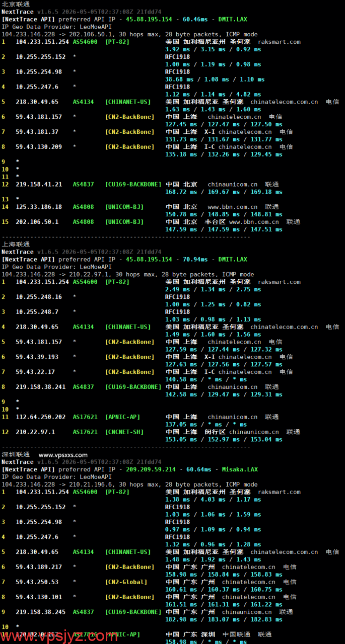Select hop IP 59.43.189.217
The image size is (345, 644).
click(x=39, y=567)
